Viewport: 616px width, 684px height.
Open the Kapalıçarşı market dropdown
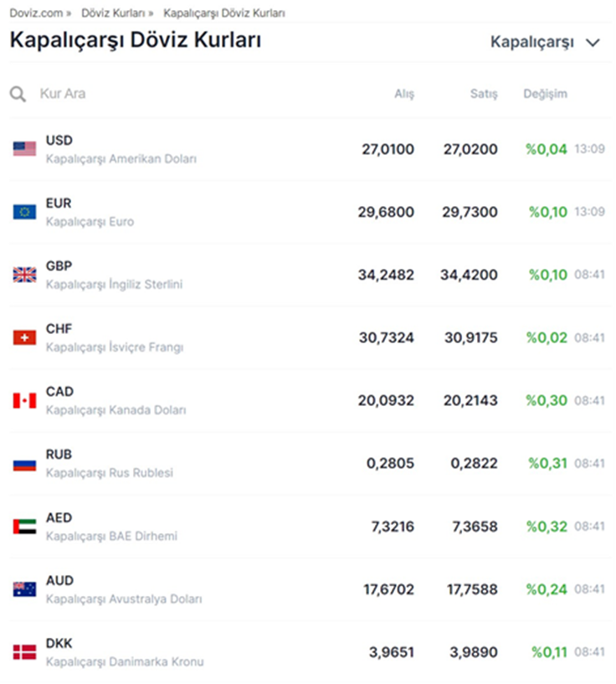545,43
